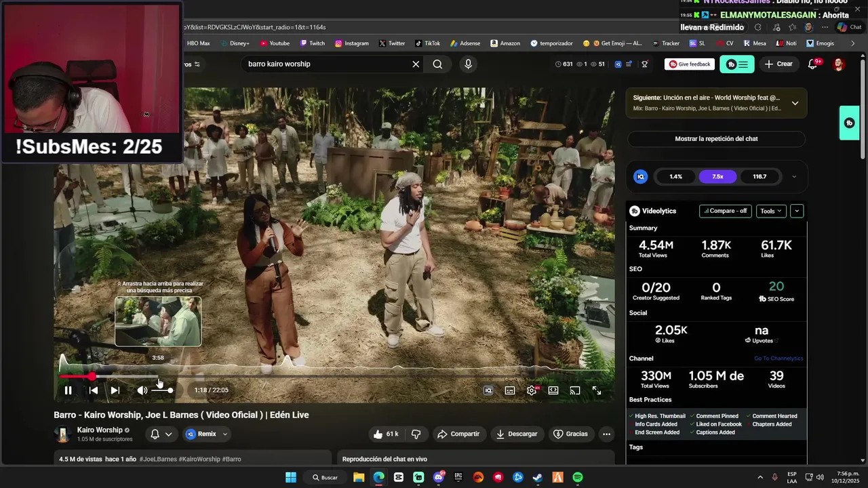The height and width of the screenshot is (488, 868).
Task: Like the video with 61 k
Action: tap(387, 434)
